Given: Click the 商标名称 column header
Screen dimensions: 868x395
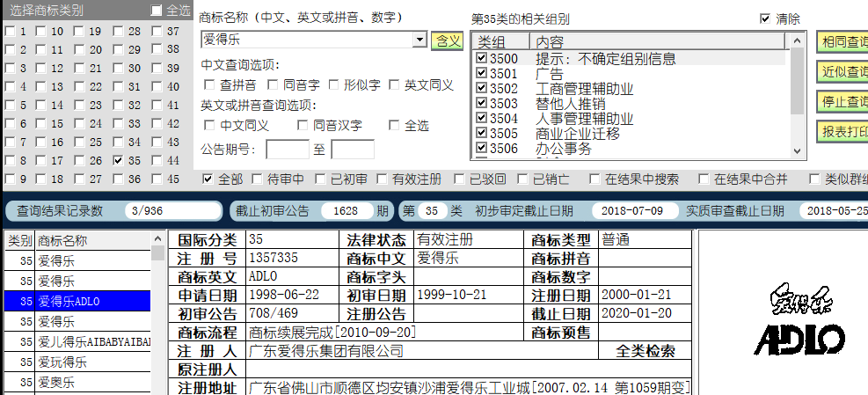Looking at the screenshot, I should [93, 240].
